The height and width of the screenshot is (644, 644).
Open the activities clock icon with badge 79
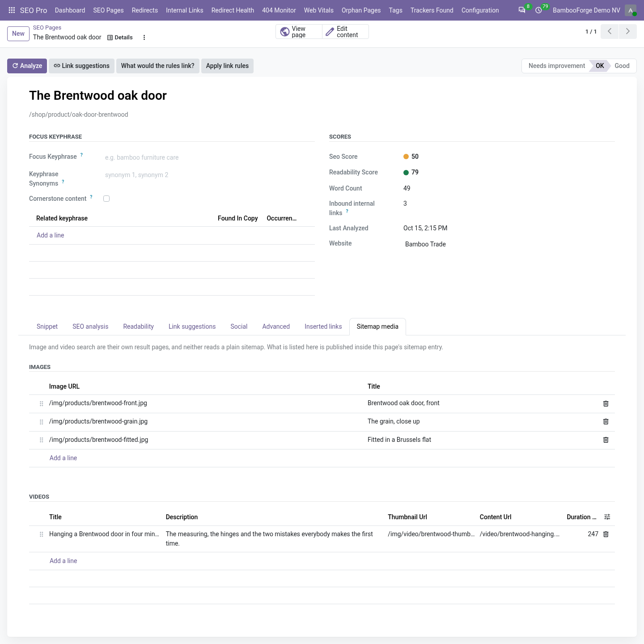(539, 10)
